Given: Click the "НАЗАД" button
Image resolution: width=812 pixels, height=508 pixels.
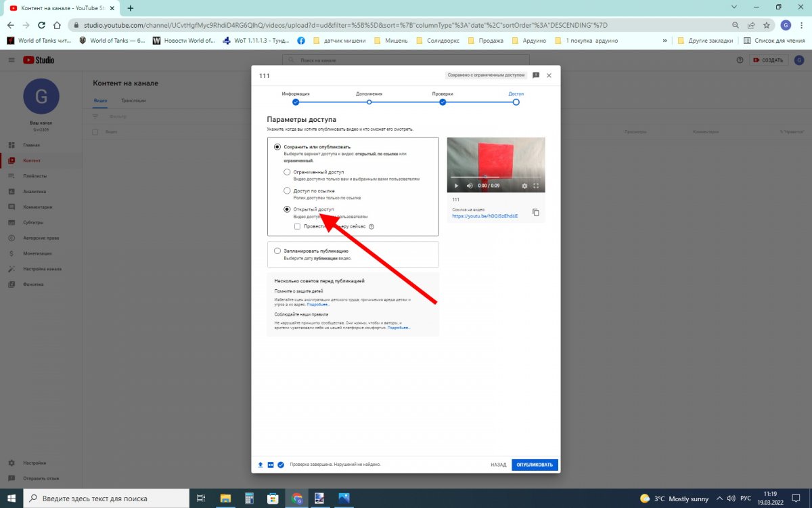Looking at the screenshot, I should (498, 465).
